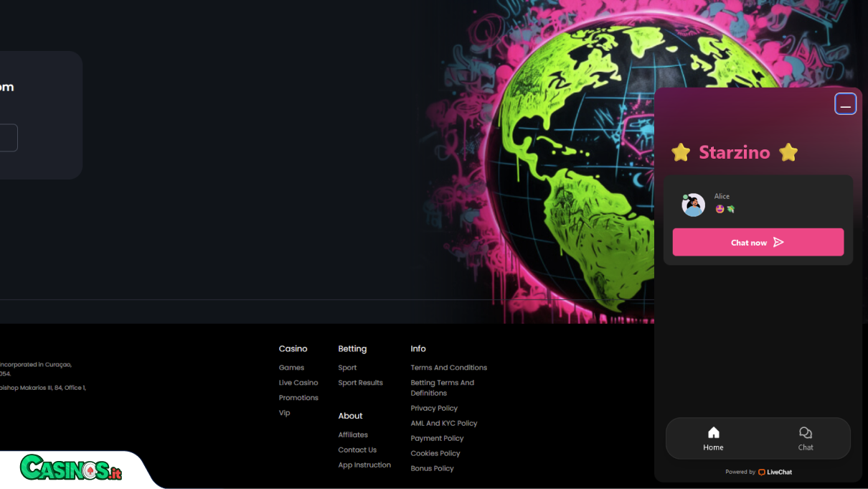868x489 pixels.
Task: Click Alice's agent avatar
Action: (x=693, y=205)
